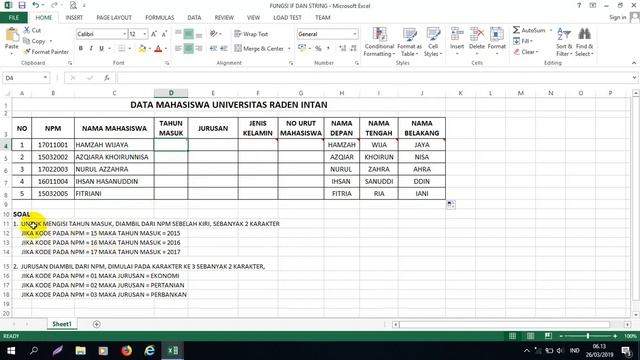Click the taskbar search magnifier
640x360 pixels.
[34, 351]
